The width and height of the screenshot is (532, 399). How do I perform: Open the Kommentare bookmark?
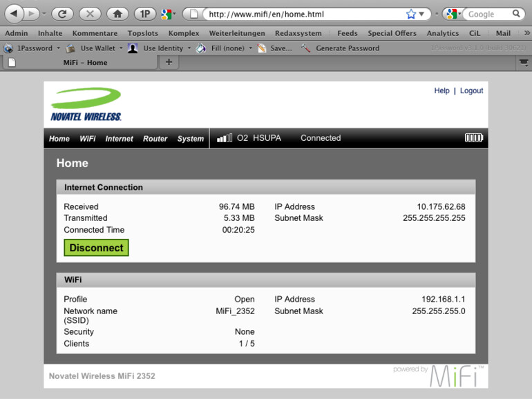point(95,33)
